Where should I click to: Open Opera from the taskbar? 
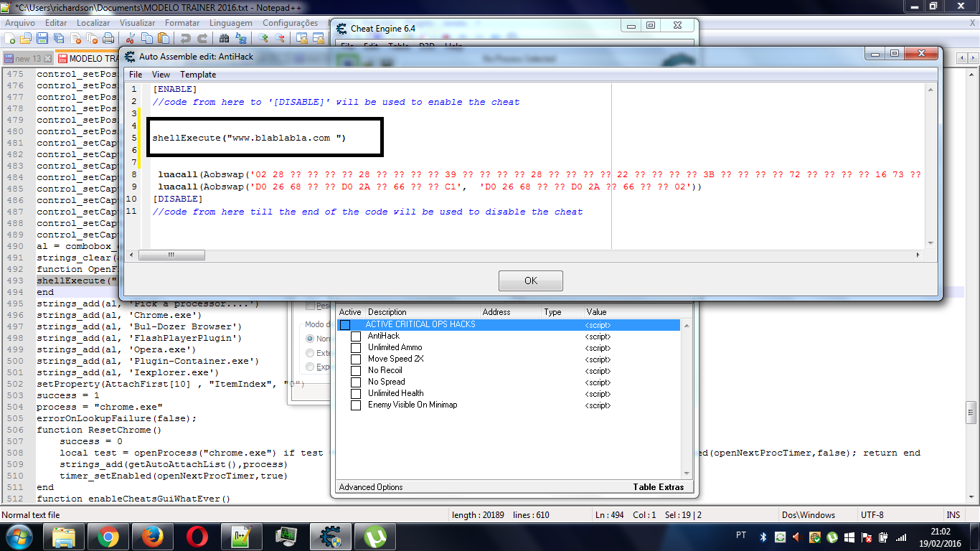197,537
